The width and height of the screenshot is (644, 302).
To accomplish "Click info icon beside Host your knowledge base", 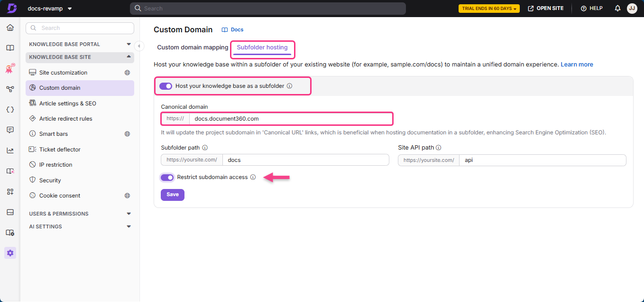I will pyautogui.click(x=290, y=86).
